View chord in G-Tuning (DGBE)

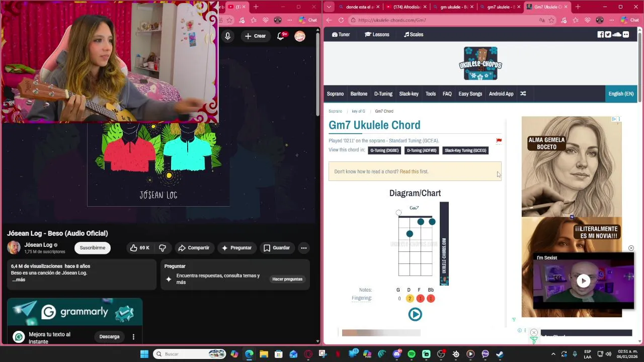(x=384, y=150)
